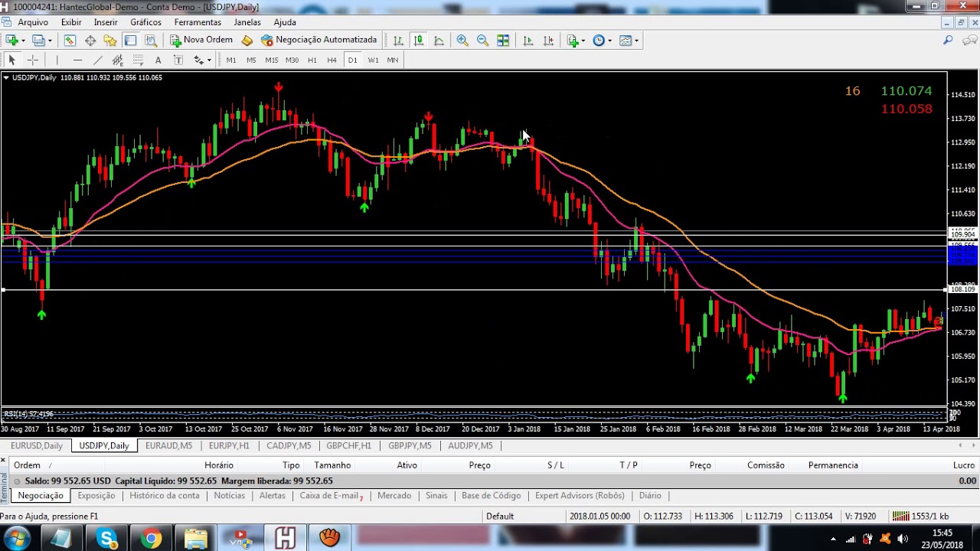Viewport: 980px width, 551px height.
Task: Open the New Chart icon in toolbar
Action: (12, 41)
